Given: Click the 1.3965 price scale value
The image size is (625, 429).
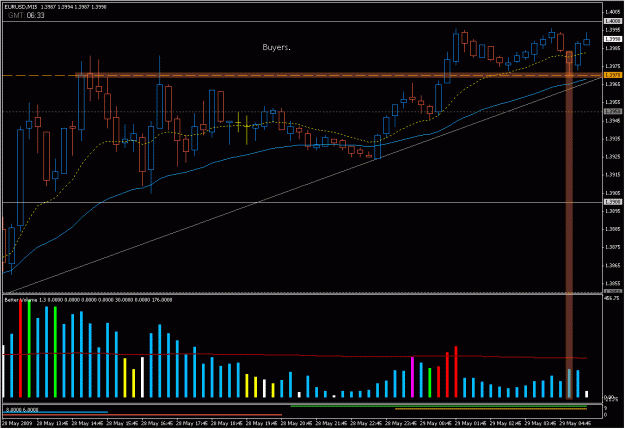Looking at the screenshot, I should 613,84.
